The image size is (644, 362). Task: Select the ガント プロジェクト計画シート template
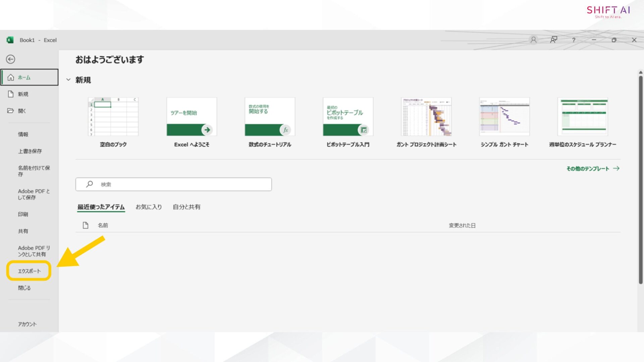(426, 117)
